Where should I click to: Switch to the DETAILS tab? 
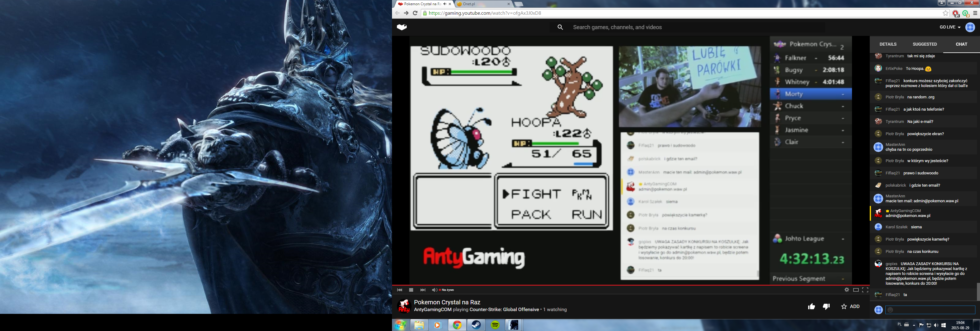(x=888, y=44)
